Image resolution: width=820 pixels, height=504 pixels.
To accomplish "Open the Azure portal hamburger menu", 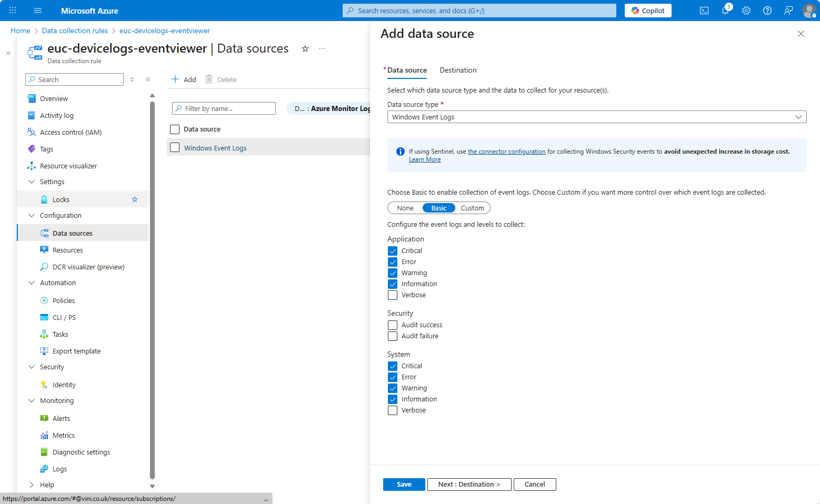I will [x=37, y=11].
